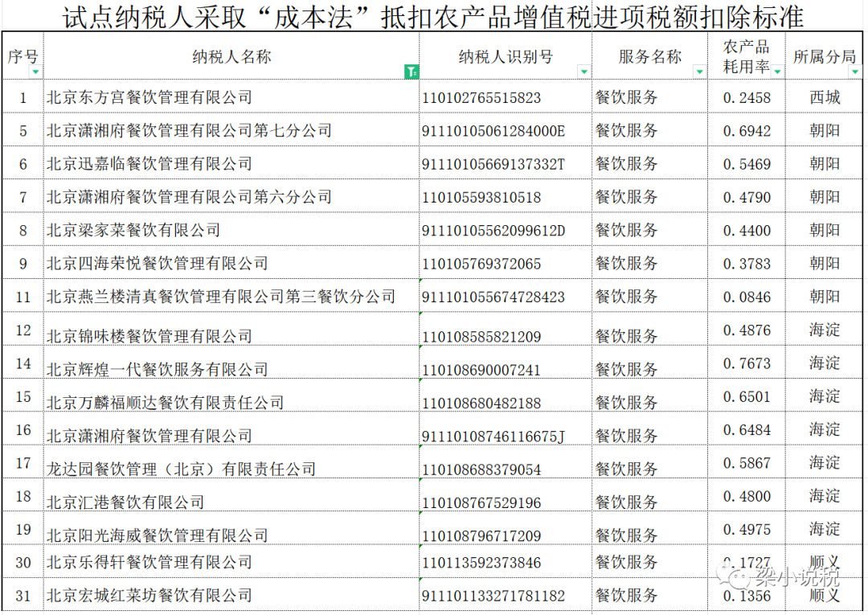Select consumption rate 0.4790

[x=746, y=196]
